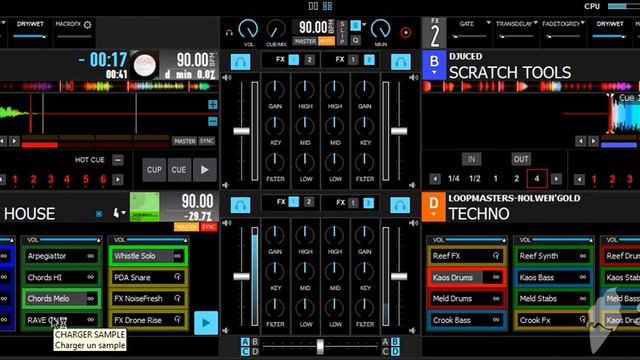
Task: Open dropdown arrow beside S button
Action: point(364,25)
